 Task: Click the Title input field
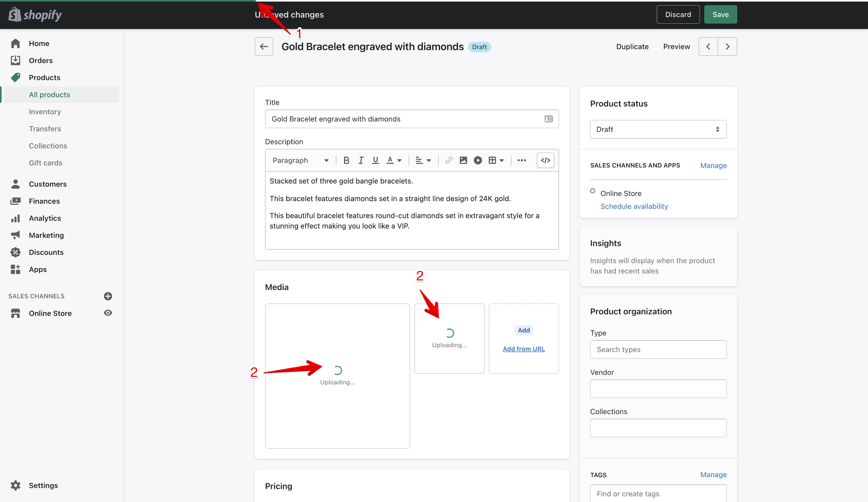[412, 119]
